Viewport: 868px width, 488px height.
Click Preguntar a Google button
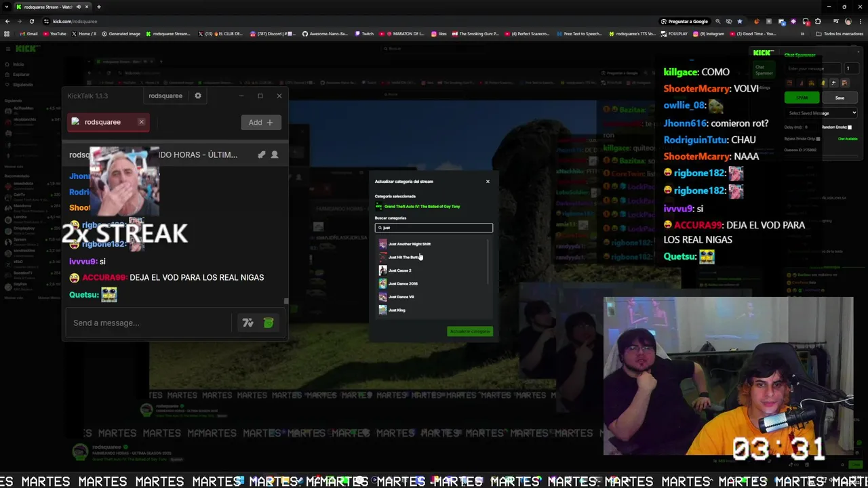(x=685, y=21)
